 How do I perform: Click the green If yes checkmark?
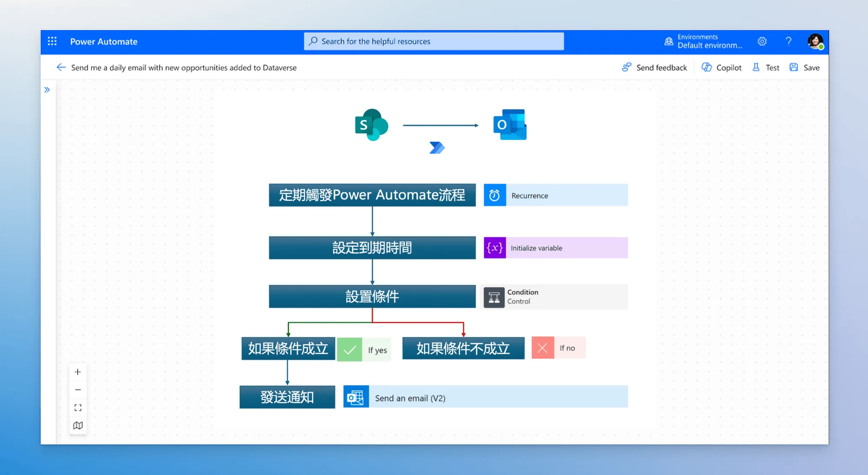(349, 350)
